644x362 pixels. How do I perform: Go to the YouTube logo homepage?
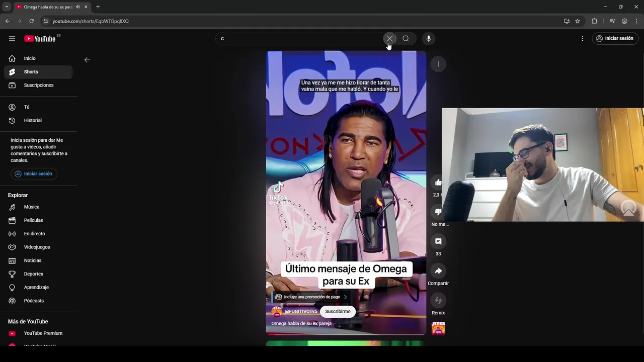[40, 39]
